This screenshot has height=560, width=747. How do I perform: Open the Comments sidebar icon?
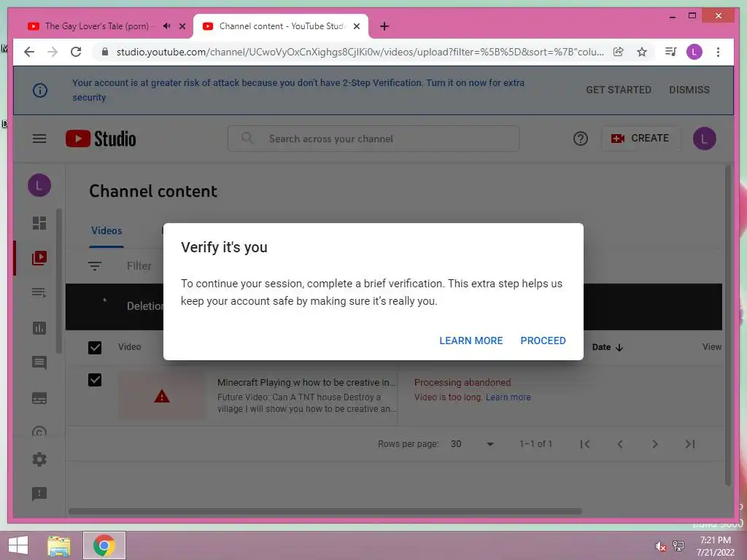pos(39,363)
